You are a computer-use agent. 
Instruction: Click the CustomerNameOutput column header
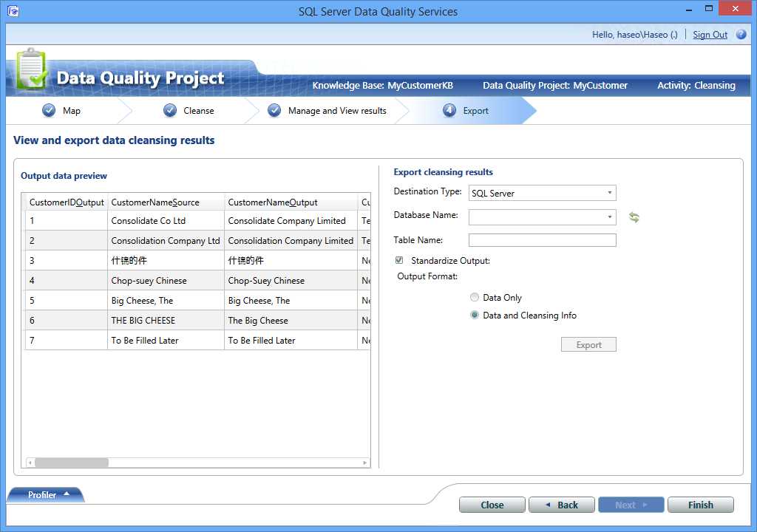coord(291,202)
